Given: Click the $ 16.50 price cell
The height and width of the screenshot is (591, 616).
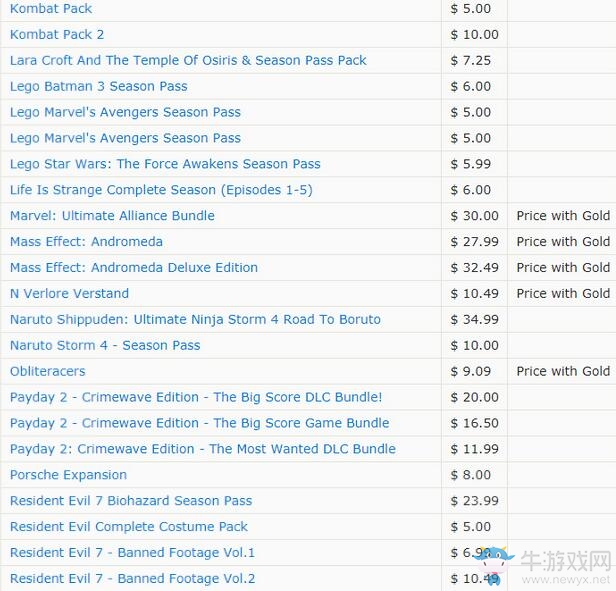Looking at the screenshot, I should (475, 423).
